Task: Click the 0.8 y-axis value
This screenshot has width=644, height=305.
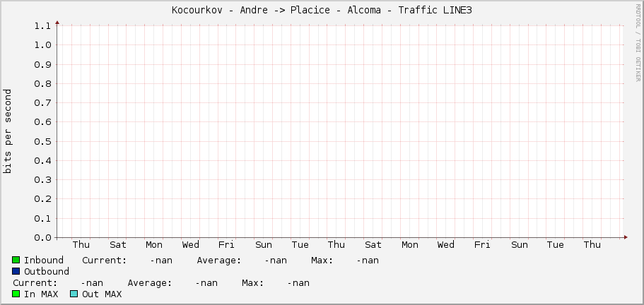Action: [x=42, y=83]
